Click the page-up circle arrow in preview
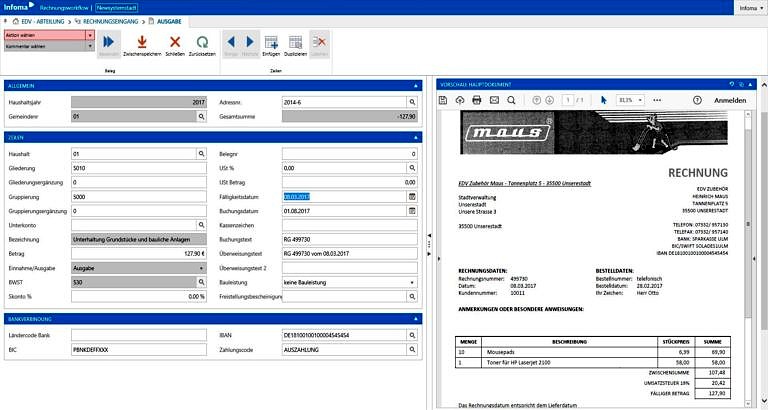 pos(536,100)
